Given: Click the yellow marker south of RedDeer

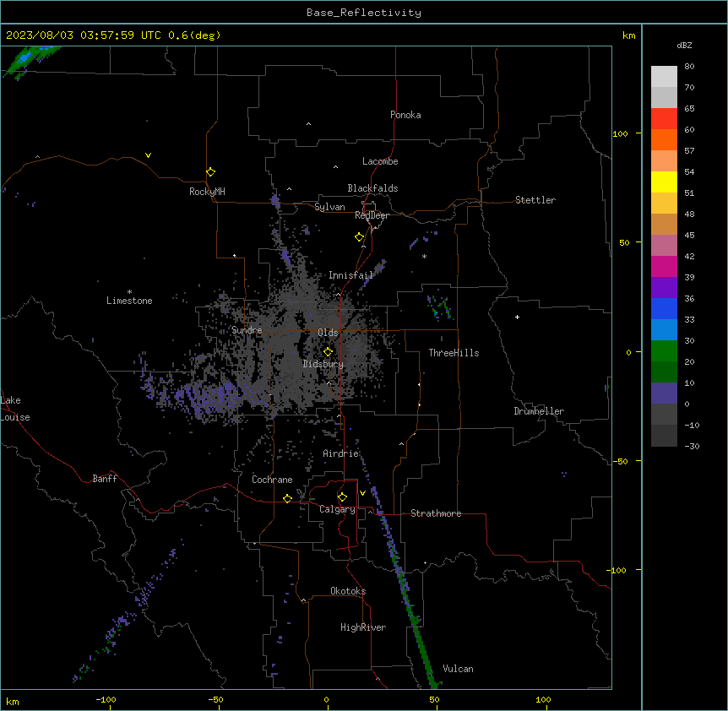Looking at the screenshot, I should tap(359, 237).
